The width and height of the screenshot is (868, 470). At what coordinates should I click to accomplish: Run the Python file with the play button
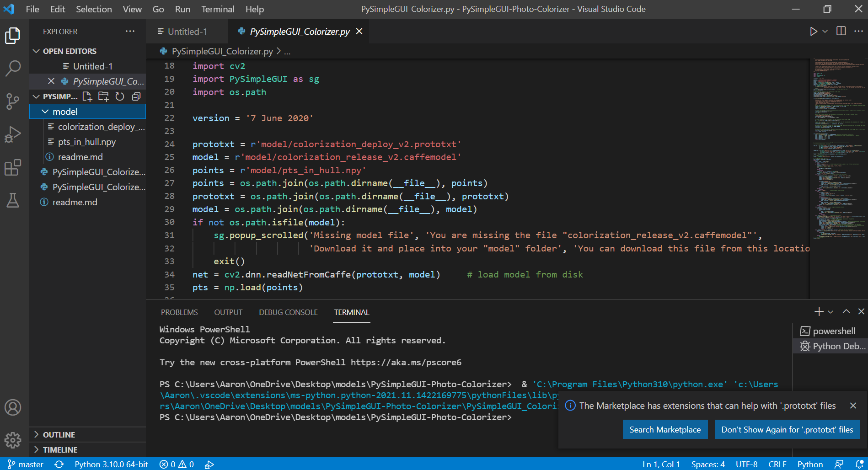[x=814, y=31]
